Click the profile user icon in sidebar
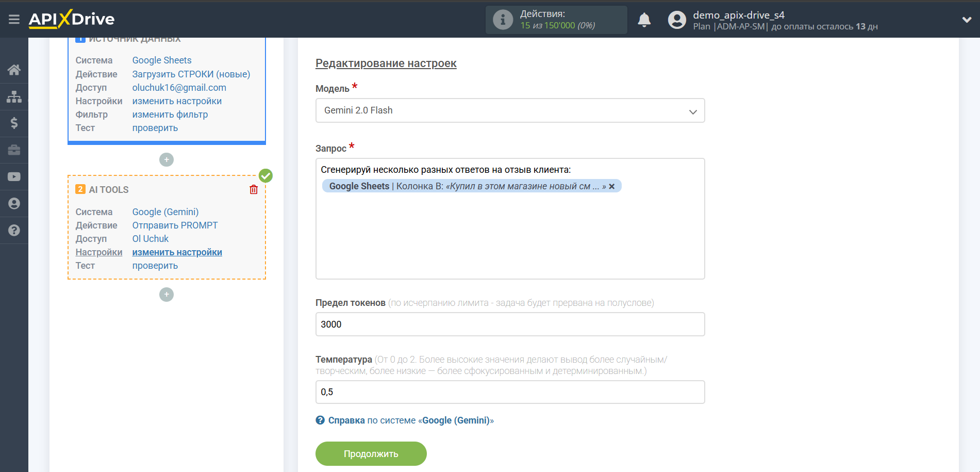The height and width of the screenshot is (472, 980). point(14,204)
